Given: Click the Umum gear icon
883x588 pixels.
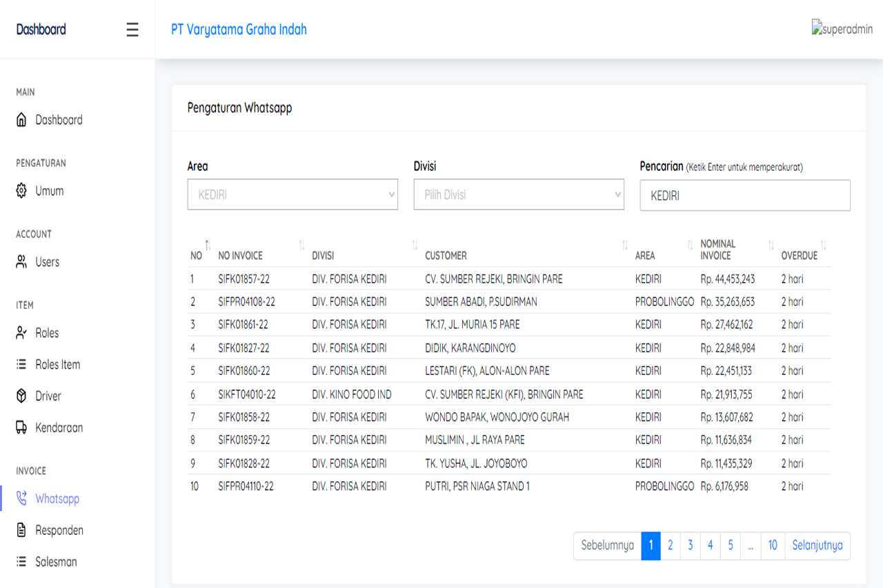Looking at the screenshot, I should pyautogui.click(x=21, y=191).
